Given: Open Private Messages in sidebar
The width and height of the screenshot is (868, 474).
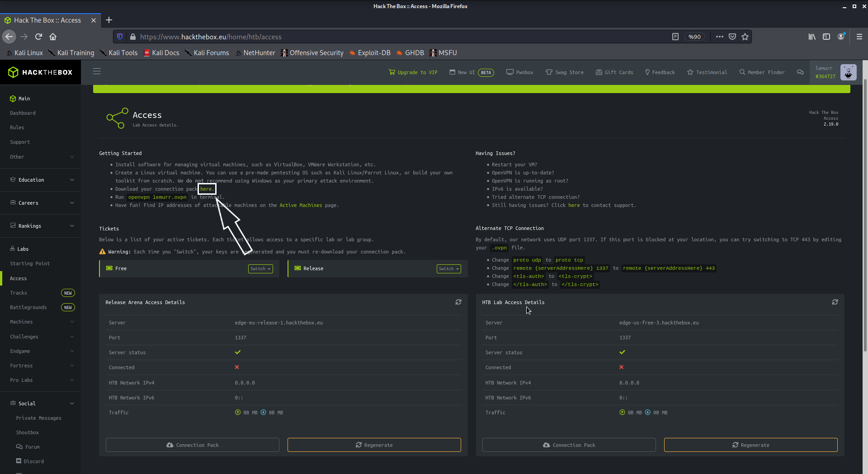Looking at the screenshot, I should [x=38, y=418].
